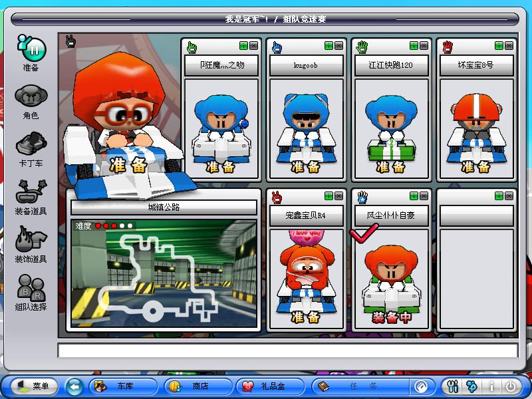Click the blue starred glove above 风尘仆仆自豪
This screenshot has height=399, width=532.
tap(362, 198)
